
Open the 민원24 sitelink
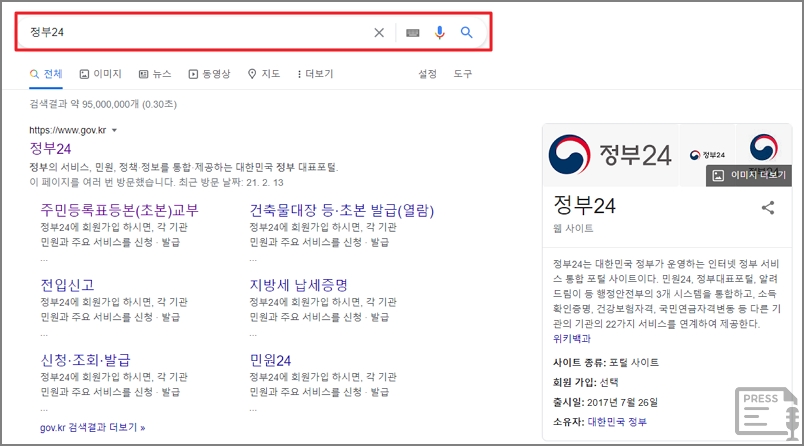pyautogui.click(x=270, y=360)
